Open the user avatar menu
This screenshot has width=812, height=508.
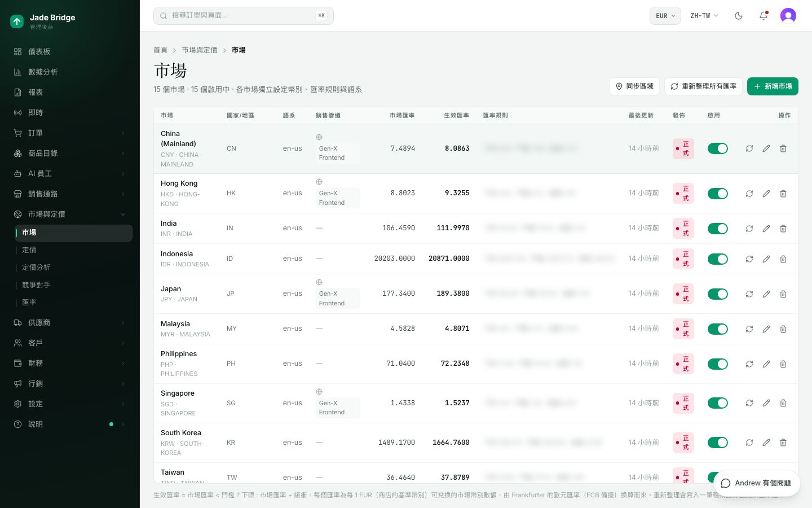tap(788, 16)
